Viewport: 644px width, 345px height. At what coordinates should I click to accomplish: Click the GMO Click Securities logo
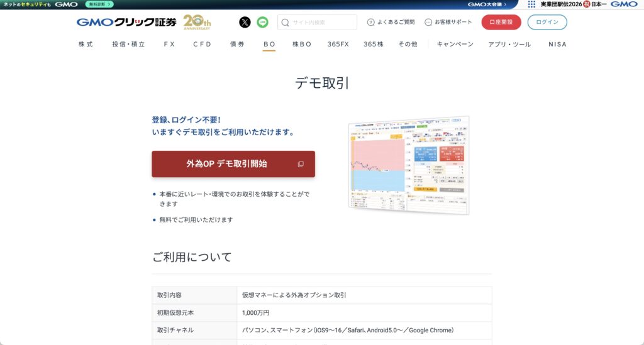click(x=126, y=22)
